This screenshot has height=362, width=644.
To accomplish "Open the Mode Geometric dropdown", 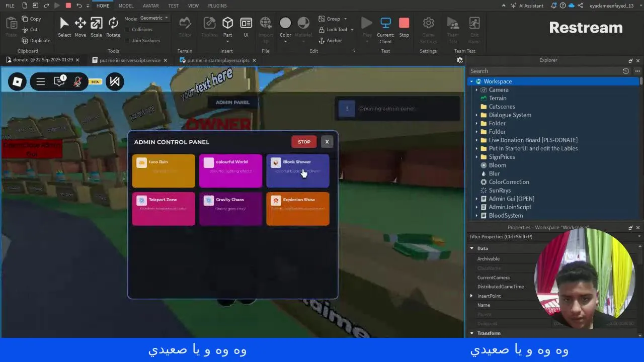I will click(x=153, y=18).
